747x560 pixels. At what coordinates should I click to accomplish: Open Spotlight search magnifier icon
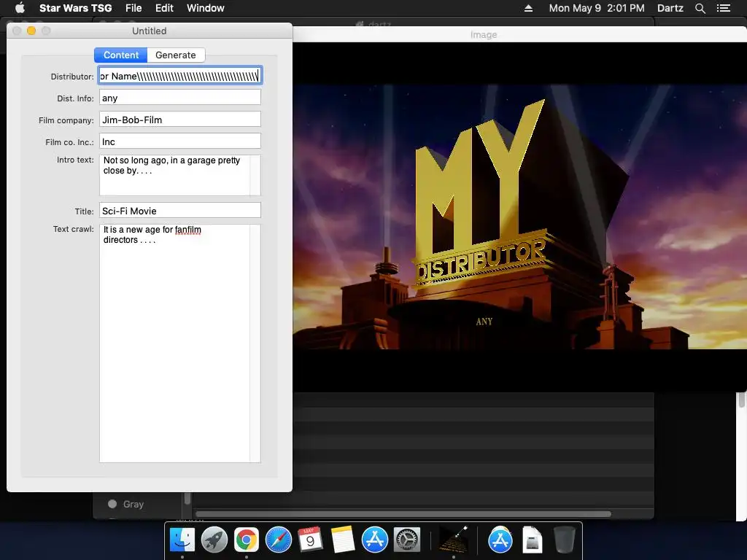(x=700, y=8)
